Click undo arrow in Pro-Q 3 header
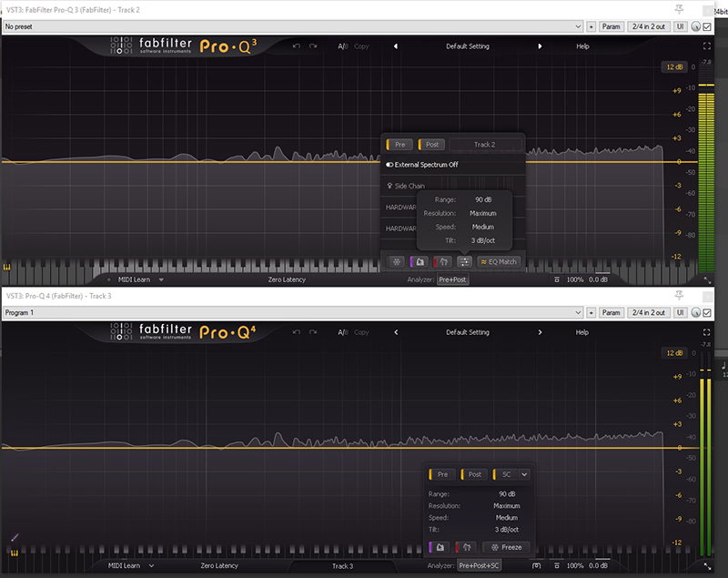728x578 pixels. 297,46
